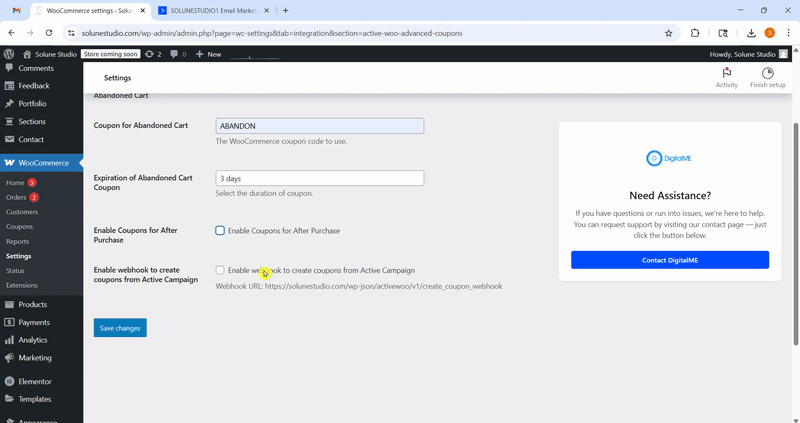
Task: Open the updates icon showing 2
Action: (153, 54)
